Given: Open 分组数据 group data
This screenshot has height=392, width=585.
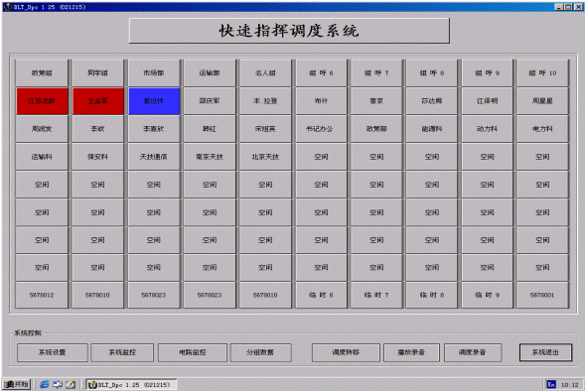Looking at the screenshot, I should (x=260, y=352).
